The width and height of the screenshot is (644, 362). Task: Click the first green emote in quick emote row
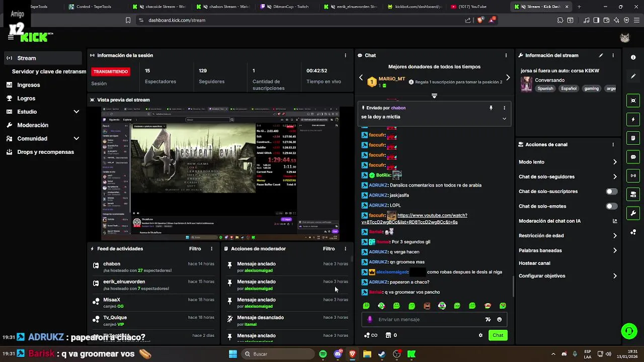pos(366,306)
